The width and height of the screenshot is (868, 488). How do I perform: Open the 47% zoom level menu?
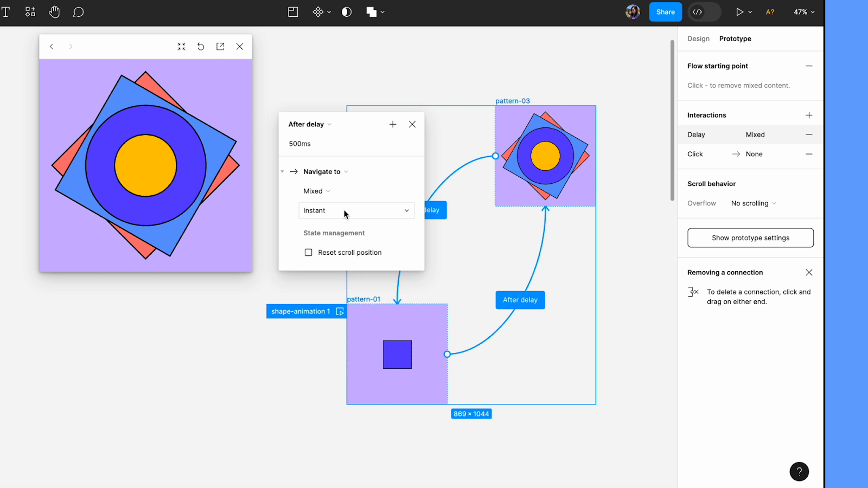click(x=804, y=12)
